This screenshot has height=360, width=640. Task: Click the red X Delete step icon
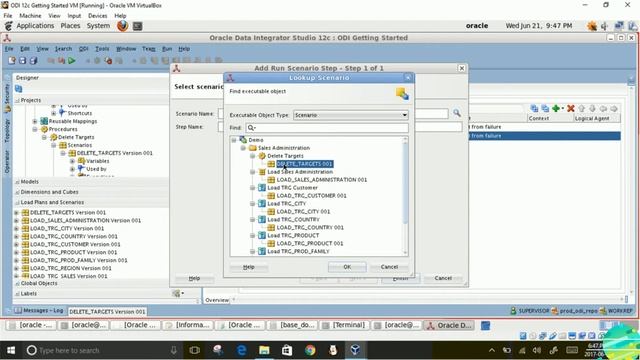click(571, 109)
